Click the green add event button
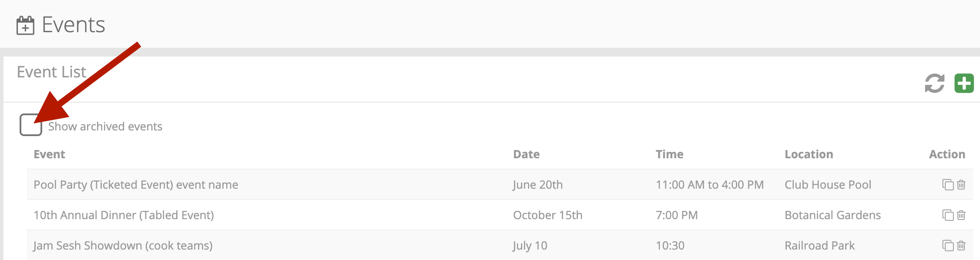 tap(964, 83)
